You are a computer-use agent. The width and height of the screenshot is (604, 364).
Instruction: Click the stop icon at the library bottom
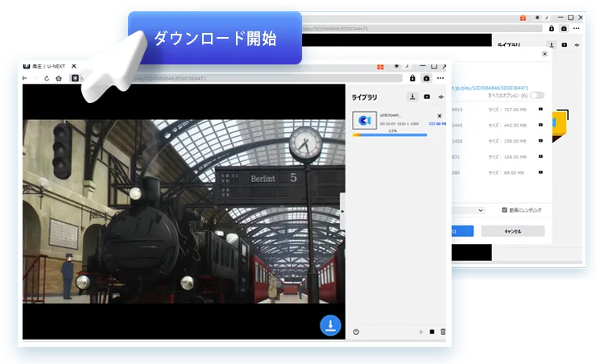(x=432, y=332)
